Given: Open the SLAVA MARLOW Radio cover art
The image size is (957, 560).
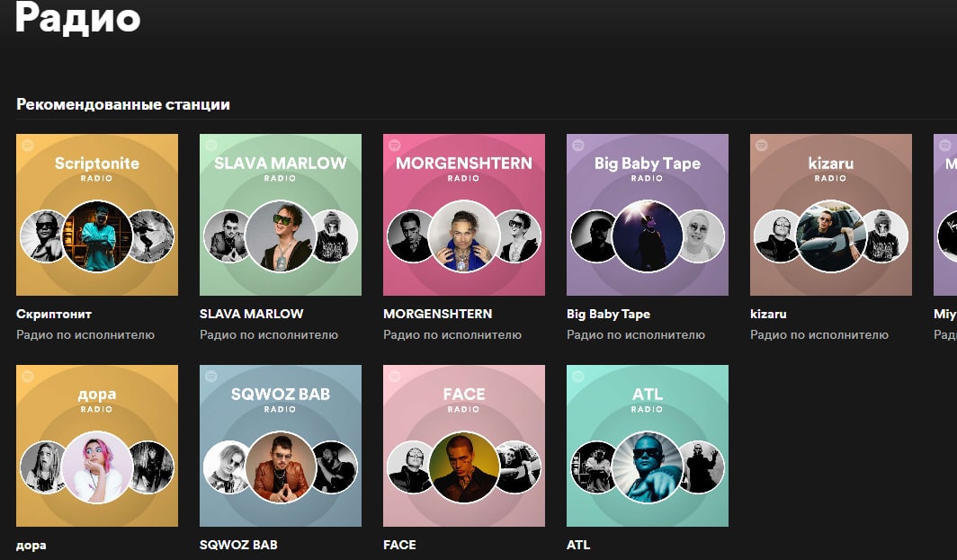Looking at the screenshot, I should 281,215.
